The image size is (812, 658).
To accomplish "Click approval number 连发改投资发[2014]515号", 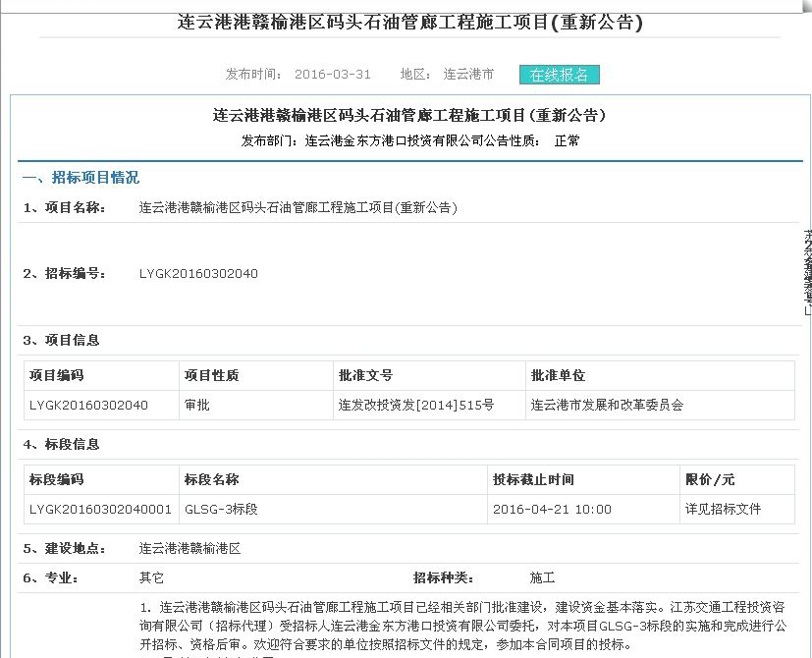I will point(416,406).
